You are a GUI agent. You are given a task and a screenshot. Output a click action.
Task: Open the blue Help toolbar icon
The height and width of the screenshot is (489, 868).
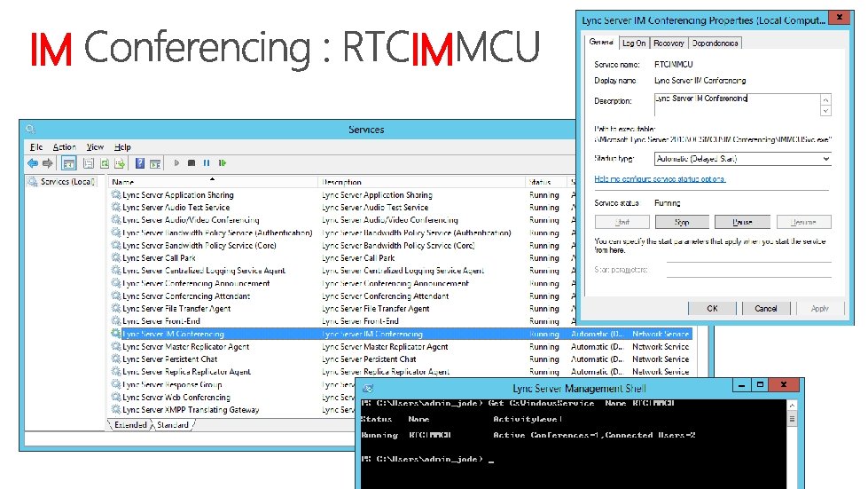click(140, 162)
